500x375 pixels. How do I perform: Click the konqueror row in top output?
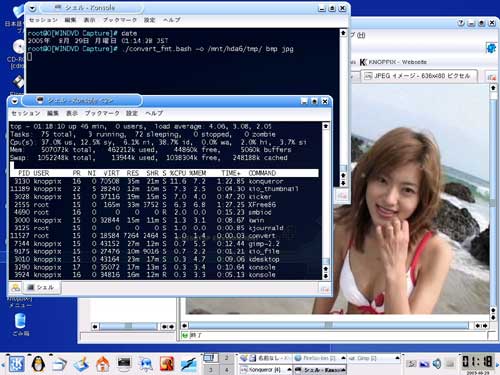tap(164, 181)
